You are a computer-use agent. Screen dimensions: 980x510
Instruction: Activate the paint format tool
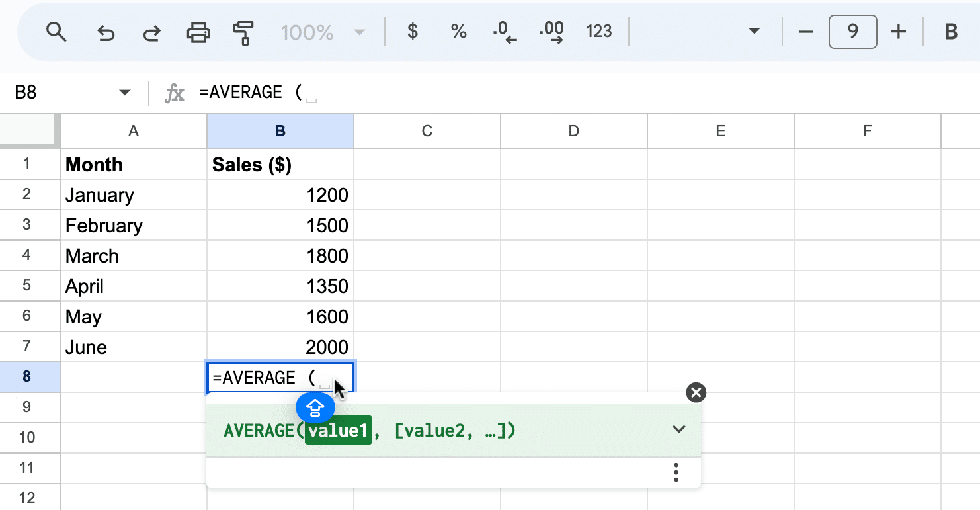click(x=244, y=32)
